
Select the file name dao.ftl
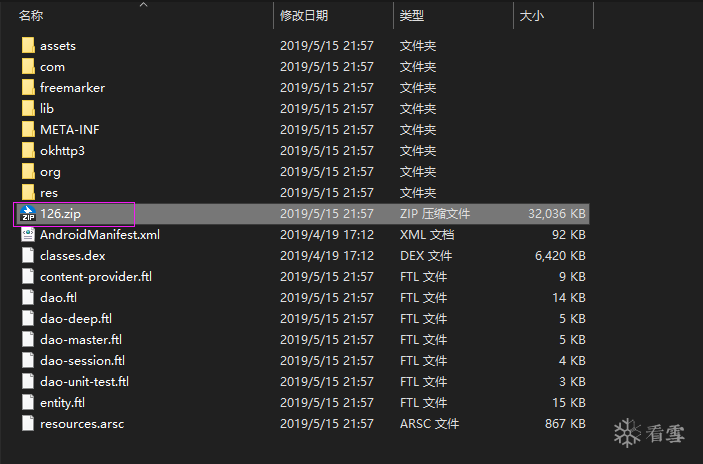pyautogui.click(x=58, y=298)
